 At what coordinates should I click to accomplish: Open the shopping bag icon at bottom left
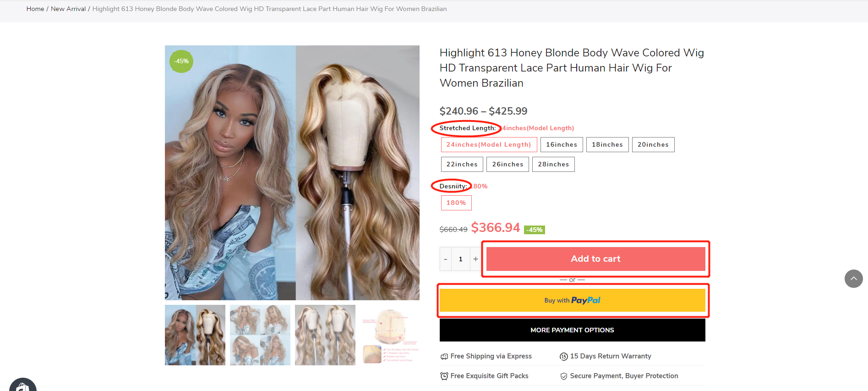tap(22, 385)
